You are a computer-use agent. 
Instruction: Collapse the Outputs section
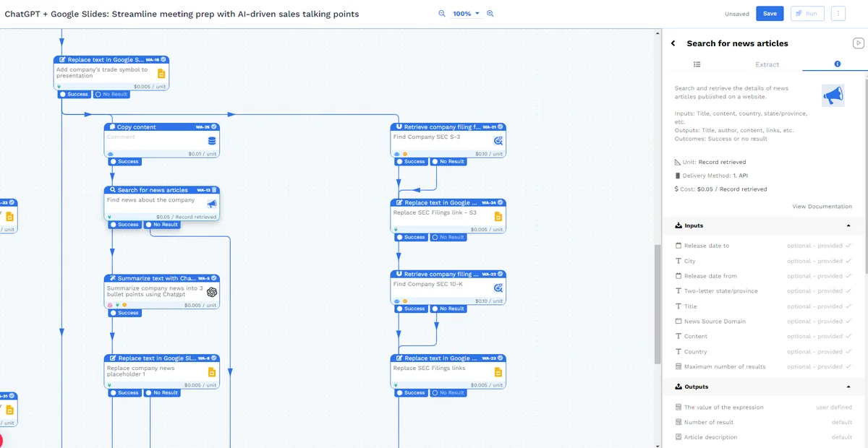click(848, 387)
